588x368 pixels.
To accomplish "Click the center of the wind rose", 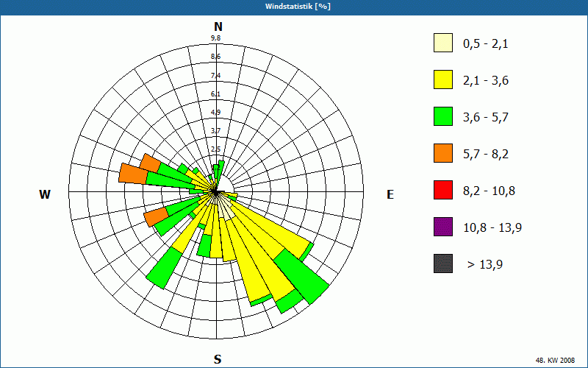I will tap(215, 192).
